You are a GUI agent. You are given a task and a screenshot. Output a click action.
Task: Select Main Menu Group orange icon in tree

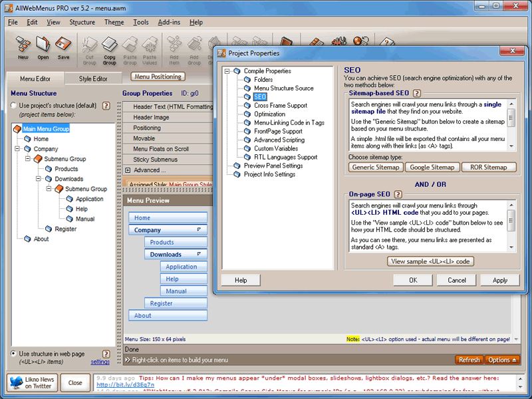[x=17, y=129]
